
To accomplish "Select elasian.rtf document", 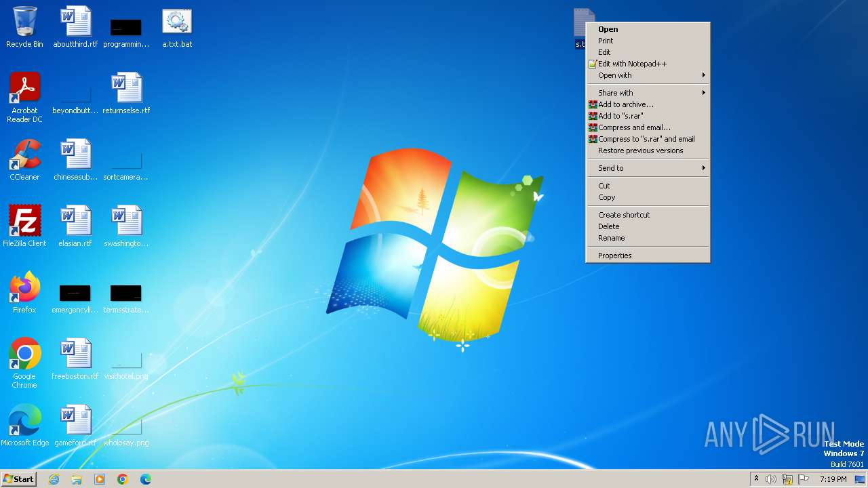I will 75,226.
